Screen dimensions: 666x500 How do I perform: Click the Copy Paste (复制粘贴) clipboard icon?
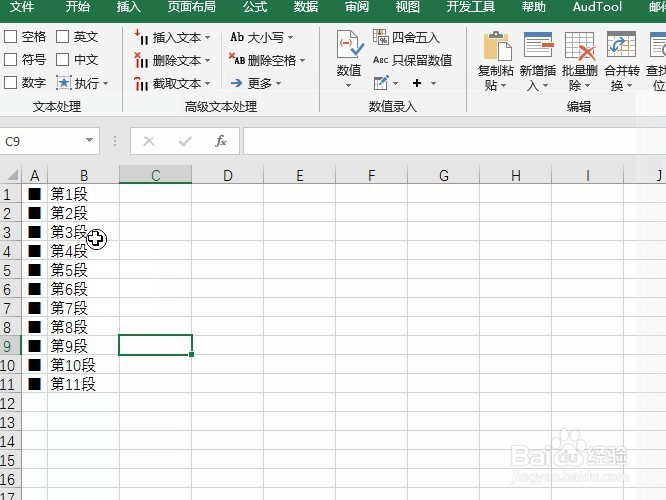click(497, 46)
